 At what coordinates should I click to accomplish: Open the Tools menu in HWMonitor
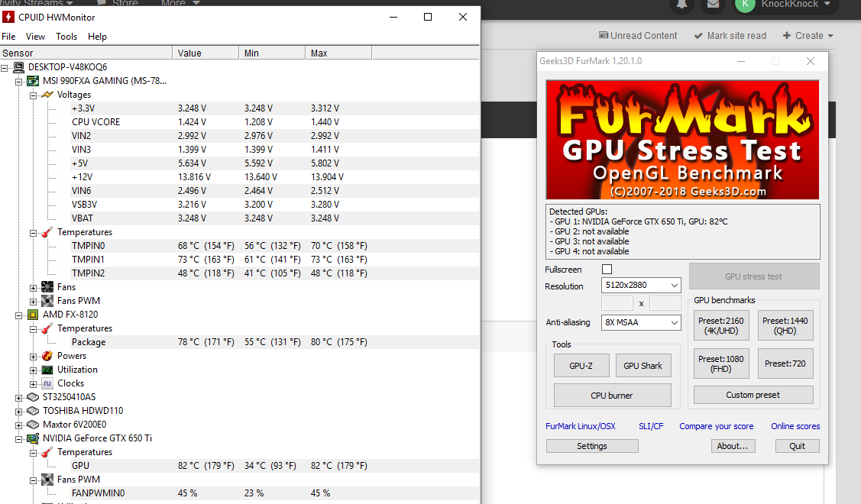(66, 36)
